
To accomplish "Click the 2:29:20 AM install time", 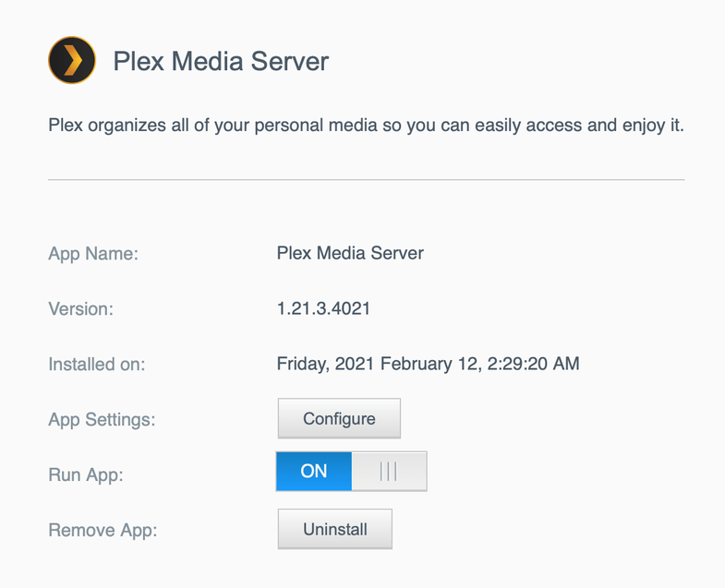I will (x=531, y=364).
